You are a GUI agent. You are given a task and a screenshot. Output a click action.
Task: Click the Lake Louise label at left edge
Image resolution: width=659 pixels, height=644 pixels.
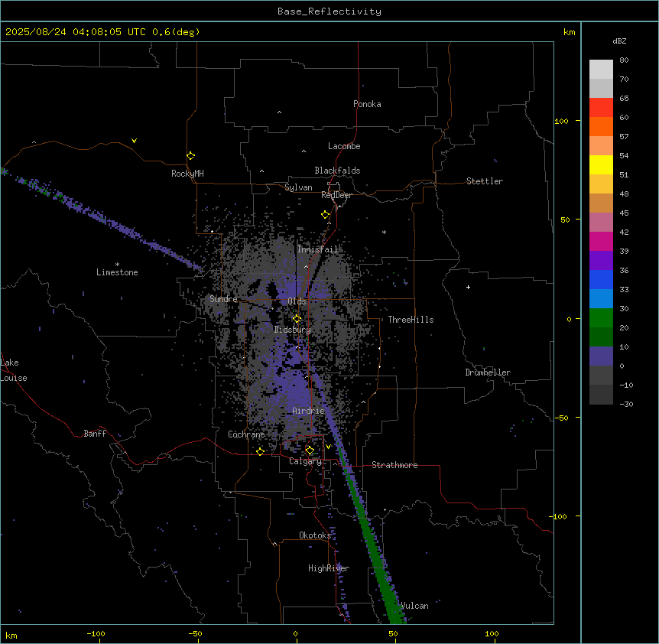point(13,370)
